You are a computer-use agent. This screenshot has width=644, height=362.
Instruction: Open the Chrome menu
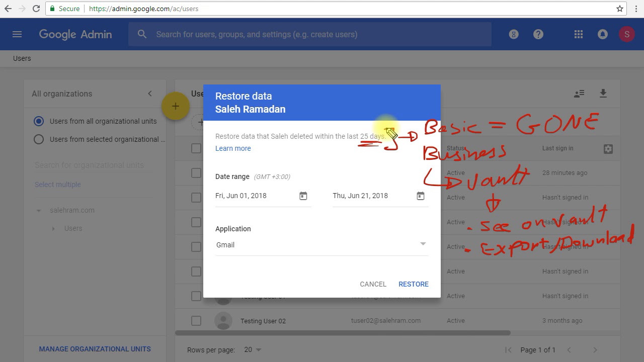coord(636,9)
